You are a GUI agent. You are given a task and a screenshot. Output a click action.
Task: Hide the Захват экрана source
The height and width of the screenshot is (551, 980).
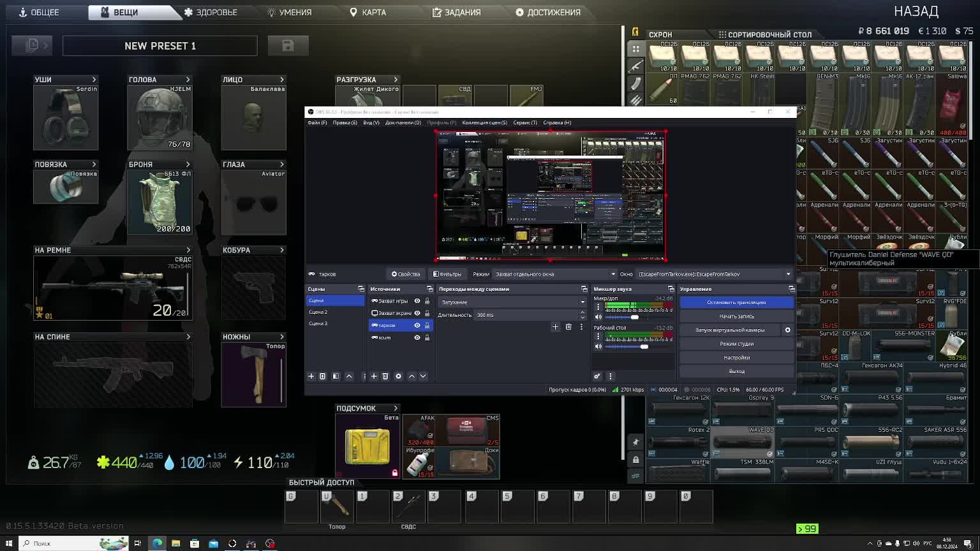coord(417,313)
